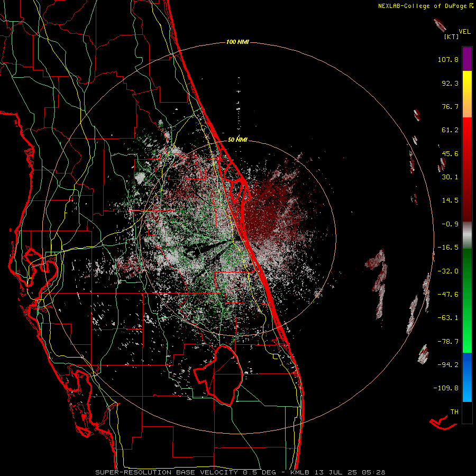Select the 50 NMI range ring label
Viewport: 476px width, 476px height.
point(237,140)
